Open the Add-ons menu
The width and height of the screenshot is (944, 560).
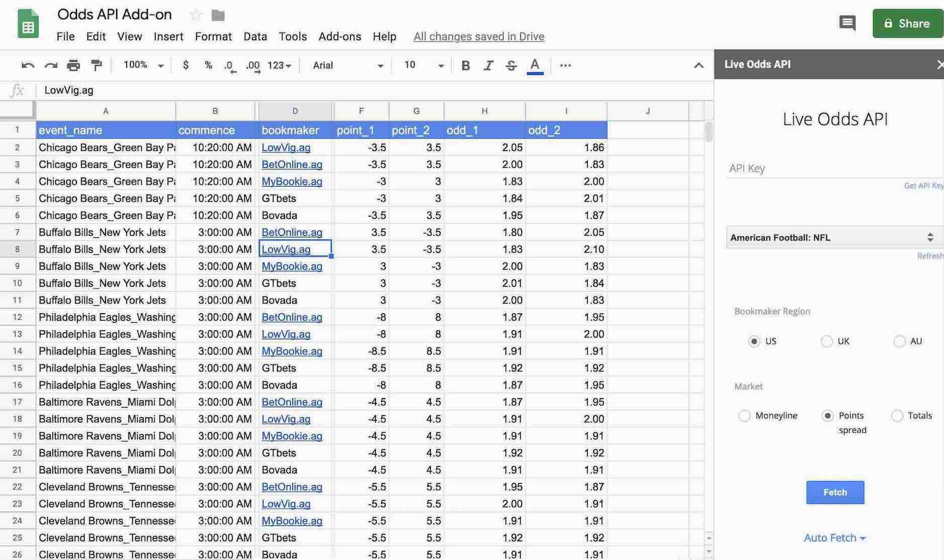coord(340,37)
